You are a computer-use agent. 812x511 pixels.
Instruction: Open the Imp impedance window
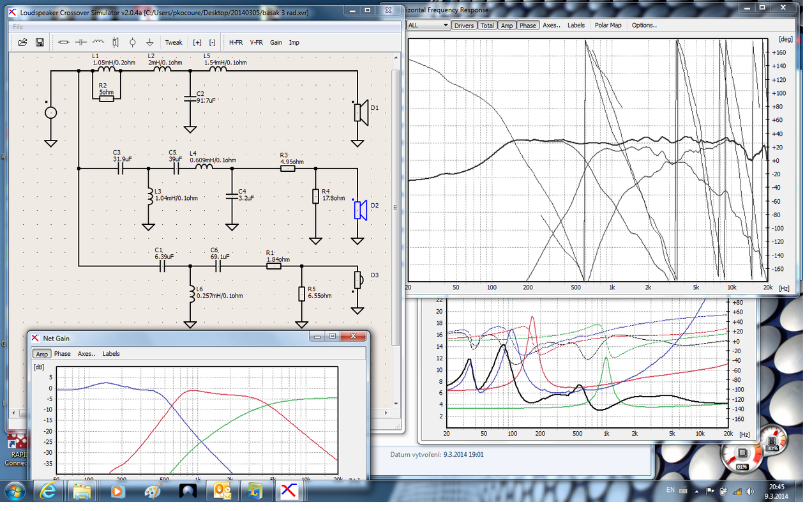(x=294, y=43)
